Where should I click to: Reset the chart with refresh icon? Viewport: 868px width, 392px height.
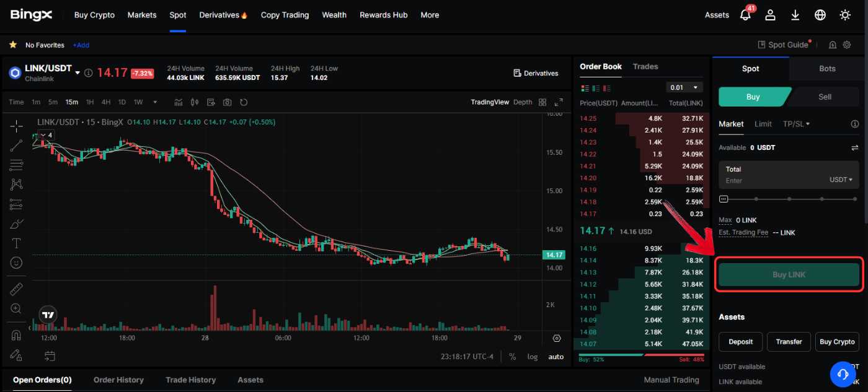pos(244,102)
